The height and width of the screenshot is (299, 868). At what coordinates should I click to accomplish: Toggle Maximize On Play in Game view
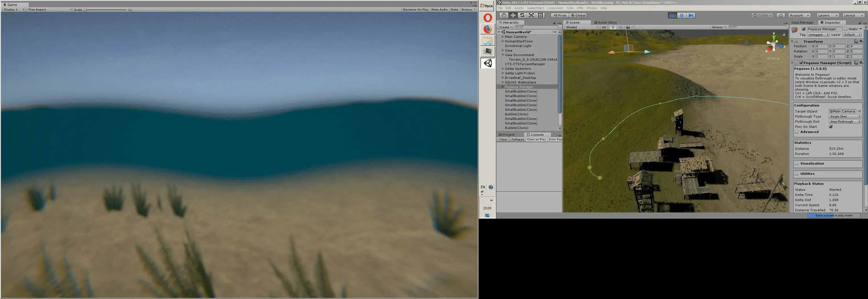415,10
